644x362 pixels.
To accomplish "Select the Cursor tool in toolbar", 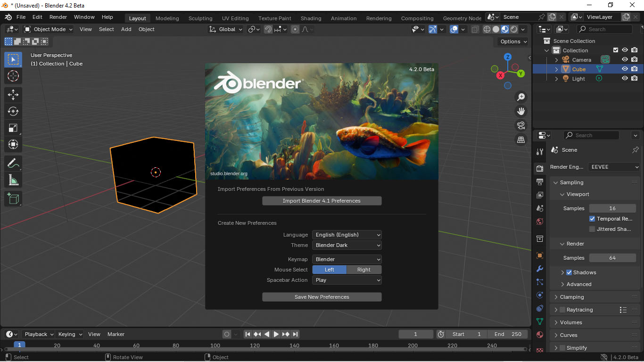I will 13,76.
